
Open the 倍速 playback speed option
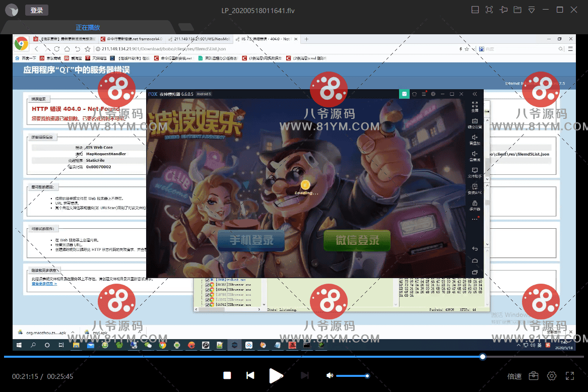pos(514,376)
